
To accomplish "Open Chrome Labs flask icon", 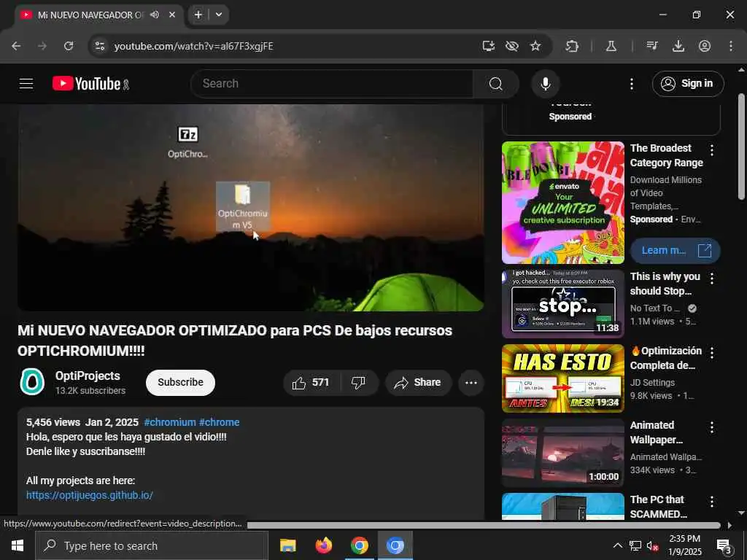I will point(611,46).
